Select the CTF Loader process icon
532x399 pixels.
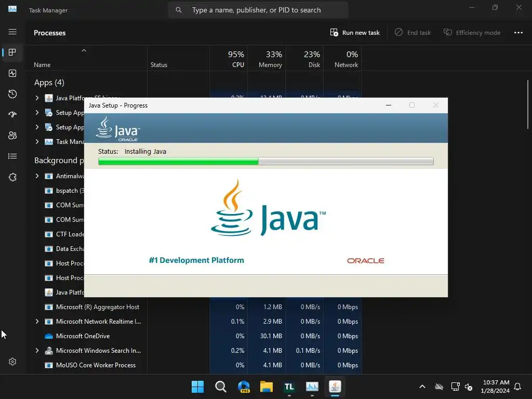point(49,234)
